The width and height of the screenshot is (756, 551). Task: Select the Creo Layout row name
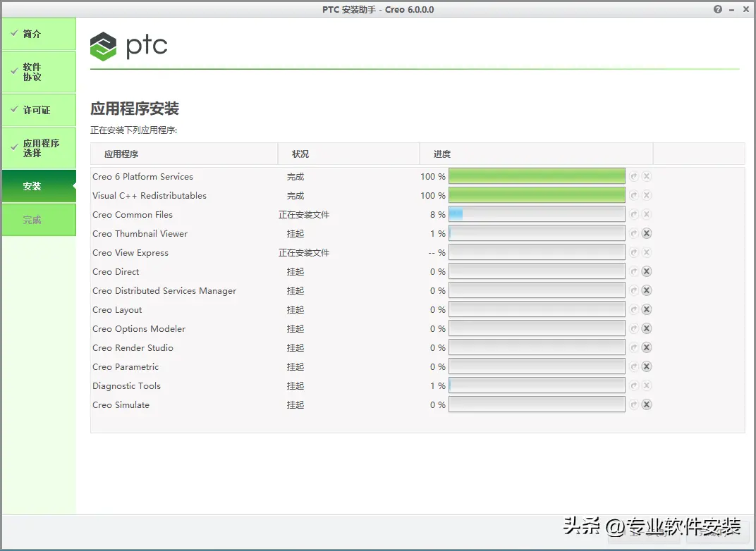117,310
